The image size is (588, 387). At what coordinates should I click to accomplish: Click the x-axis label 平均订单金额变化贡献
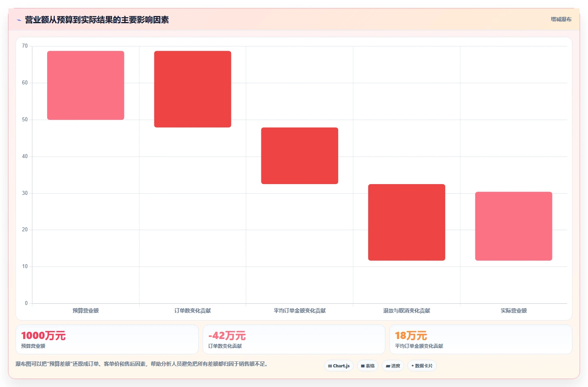pos(300,311)
